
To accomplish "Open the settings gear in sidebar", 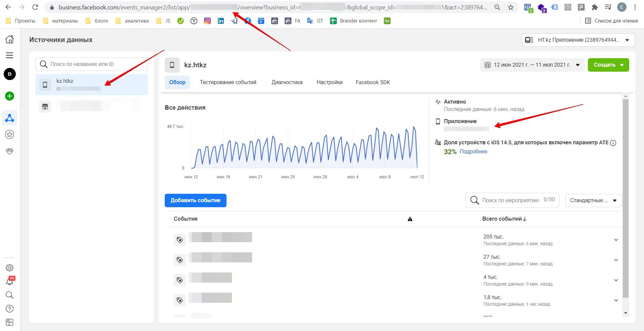I will click(x=9, y=268).
